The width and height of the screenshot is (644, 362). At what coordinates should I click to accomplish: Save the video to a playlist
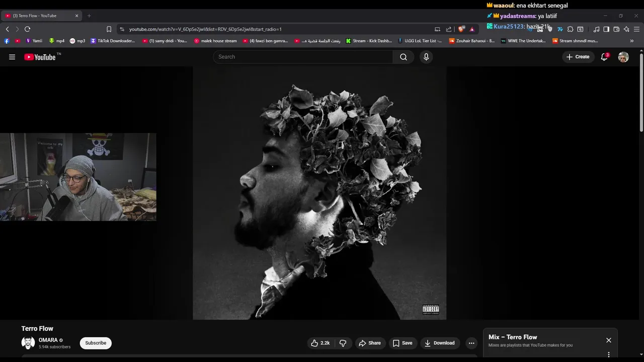(403, 343)
